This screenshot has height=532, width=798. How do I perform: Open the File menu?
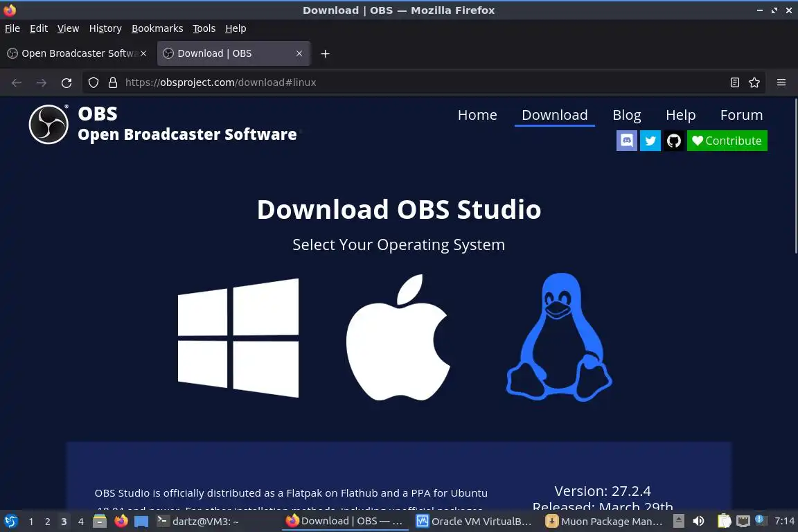click(12, 28)
